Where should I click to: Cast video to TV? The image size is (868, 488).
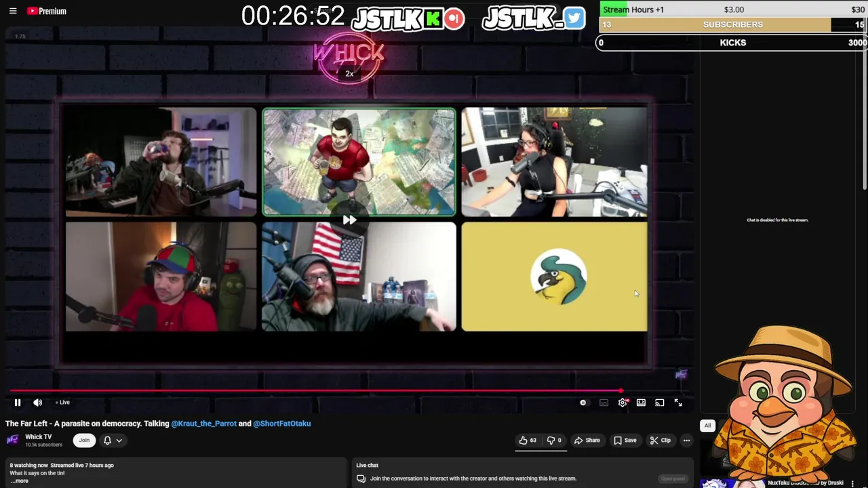659,403
